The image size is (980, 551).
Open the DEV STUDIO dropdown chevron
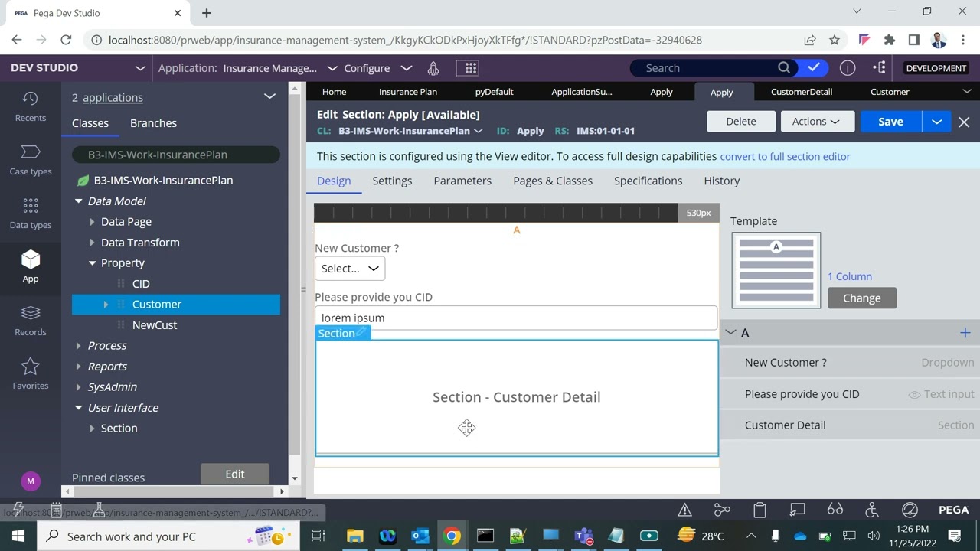(x=140, y=68)
